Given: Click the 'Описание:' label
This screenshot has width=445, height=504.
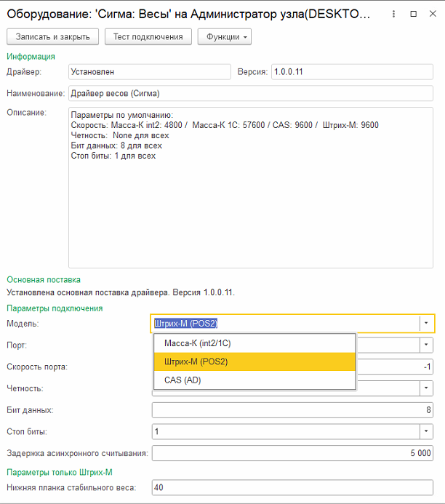Looking at the screenshot, I should (27, 113).
